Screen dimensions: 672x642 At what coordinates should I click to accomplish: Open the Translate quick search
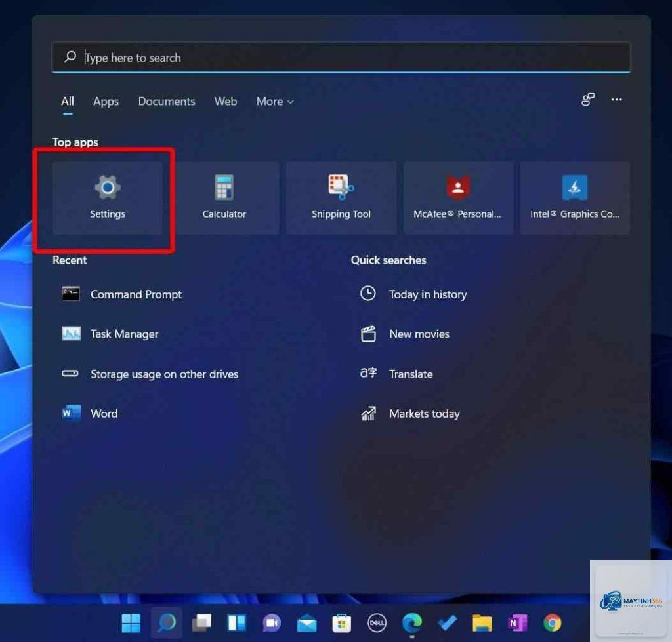pyautogui.click(x=396, y=374)
